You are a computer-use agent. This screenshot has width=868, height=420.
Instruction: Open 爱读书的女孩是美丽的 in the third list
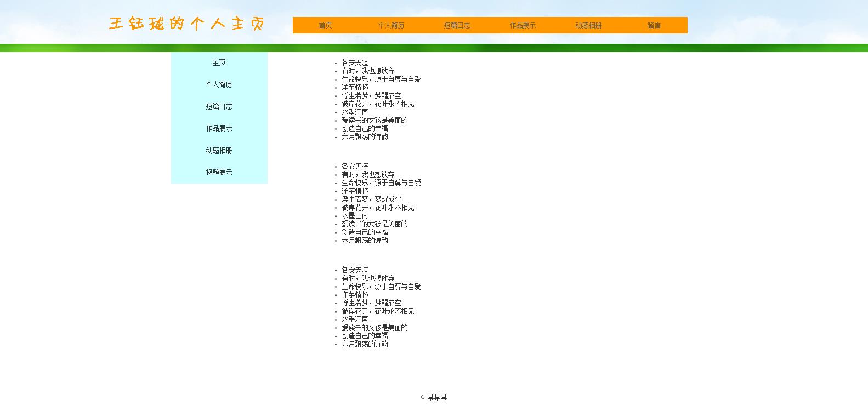pyautogui.click(x=375, y=328)
